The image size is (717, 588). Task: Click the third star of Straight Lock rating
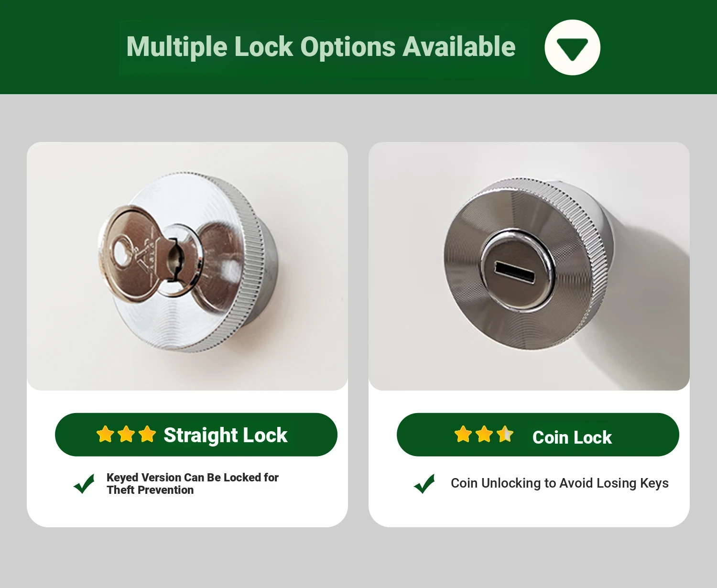[147, 434]
